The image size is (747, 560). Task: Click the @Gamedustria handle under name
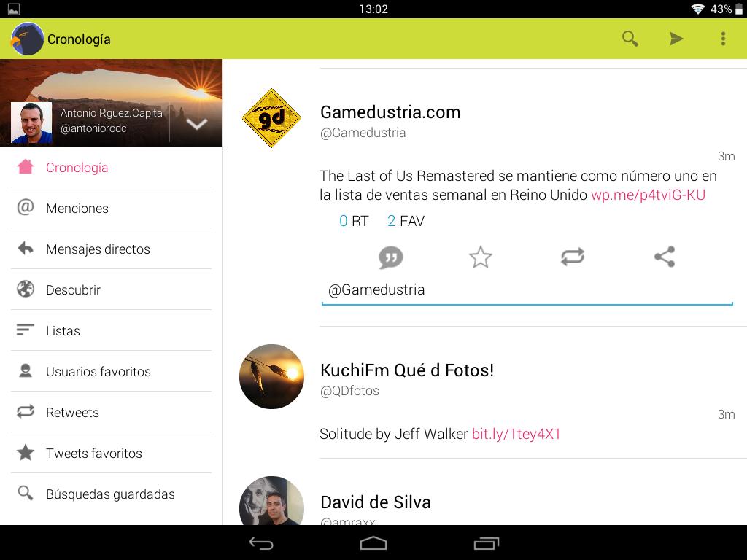(363, 133)
